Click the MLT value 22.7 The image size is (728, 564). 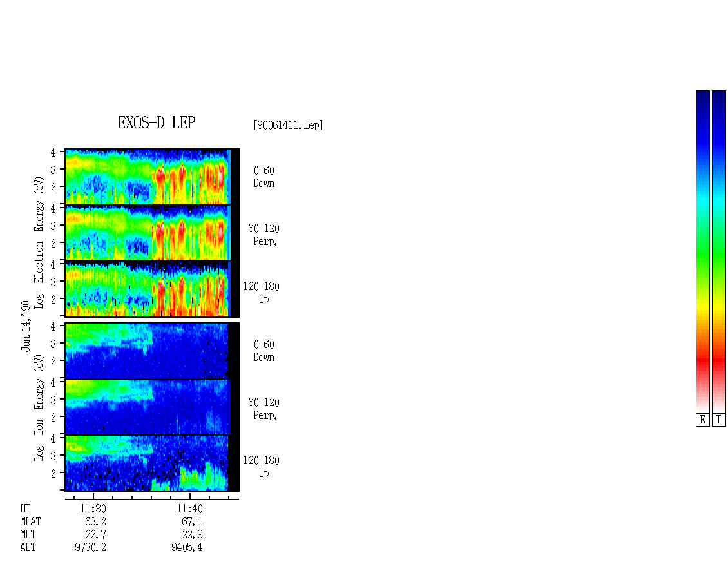pos(95,535)
